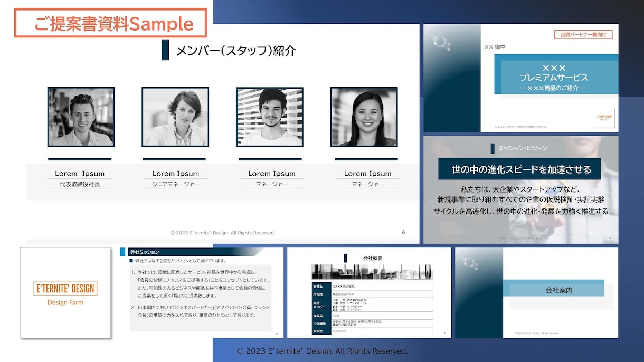Select the シニアマネージャー role title

tap(176, 185)
